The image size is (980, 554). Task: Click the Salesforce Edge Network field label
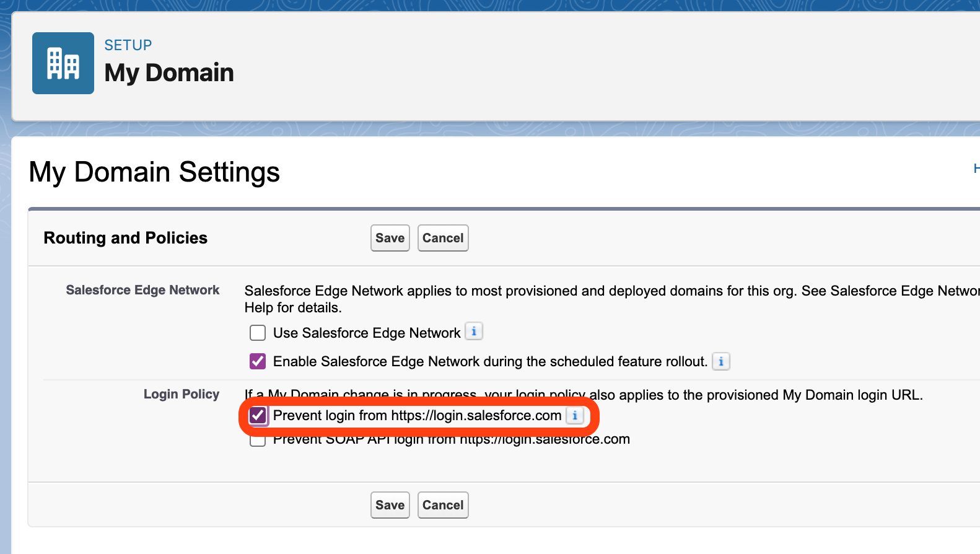pos(142,290)
